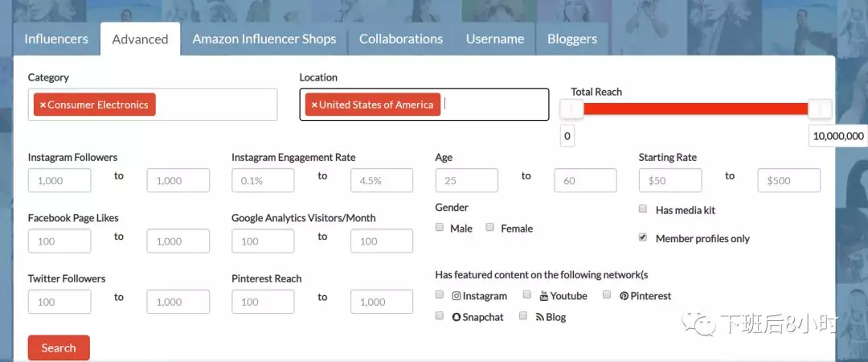Remove the Consumer Electronics category tag
The image size is (868, 362).
coord(43,105)
